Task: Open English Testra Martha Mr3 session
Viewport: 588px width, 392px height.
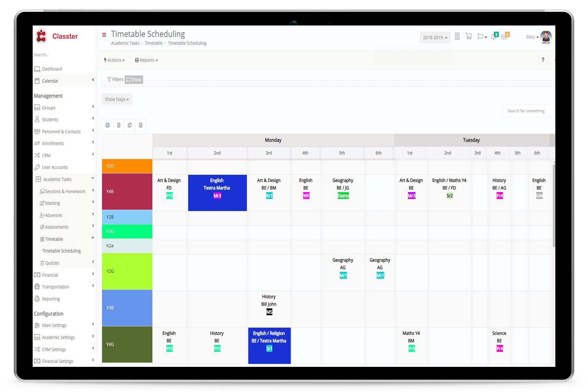Action: (217, 193)
